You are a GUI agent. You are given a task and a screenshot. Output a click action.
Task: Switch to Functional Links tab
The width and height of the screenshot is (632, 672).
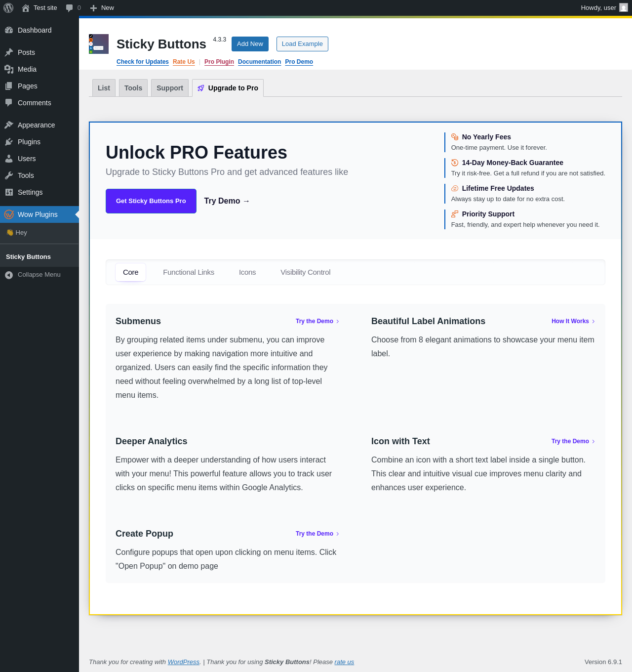[189, 272]
